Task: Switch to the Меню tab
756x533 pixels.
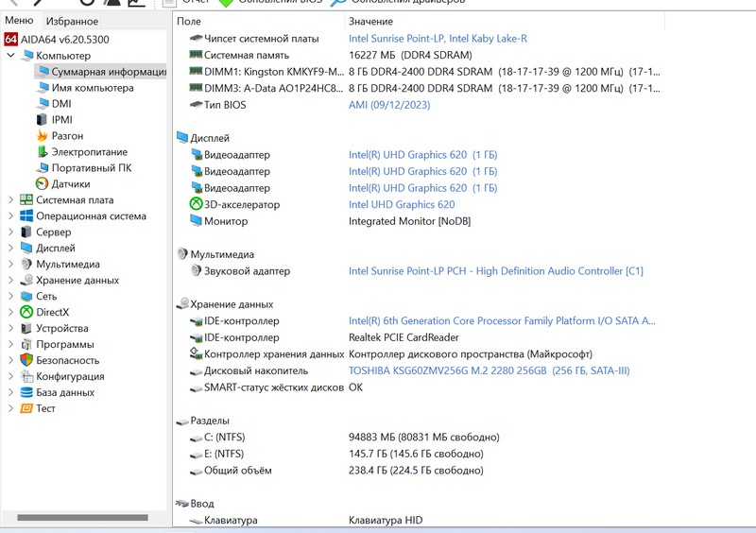Action: pyautogui.click(x=19, y=21)
